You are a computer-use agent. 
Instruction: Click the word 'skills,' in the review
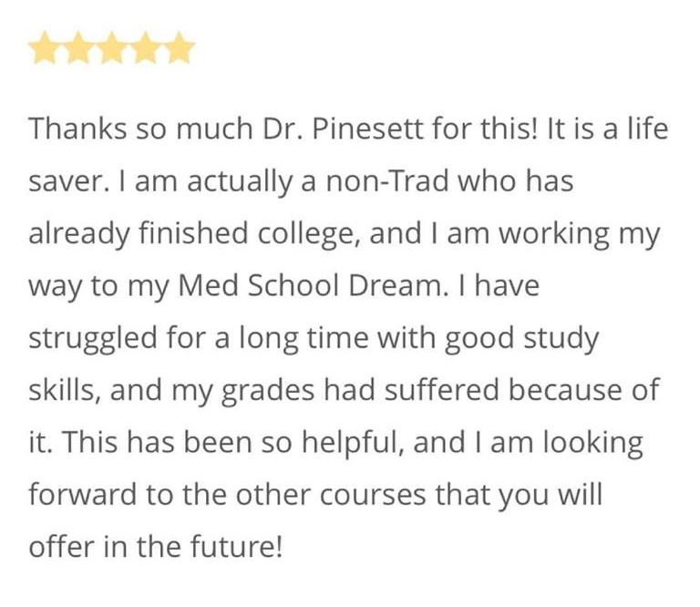(65, 390)
